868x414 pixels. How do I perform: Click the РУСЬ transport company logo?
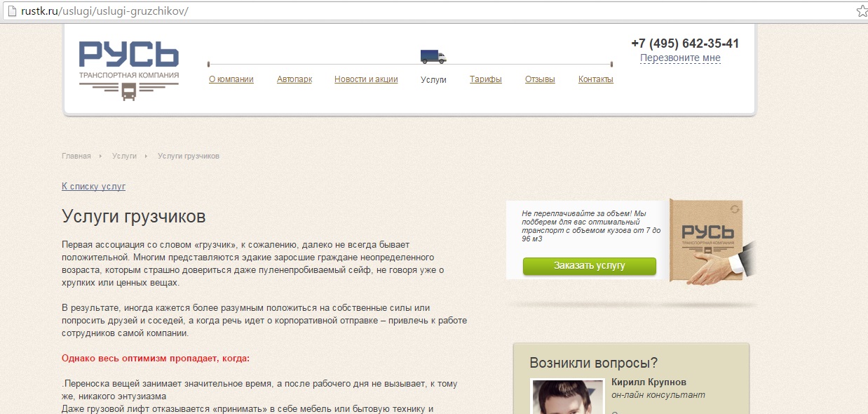(x=129, y=72)
